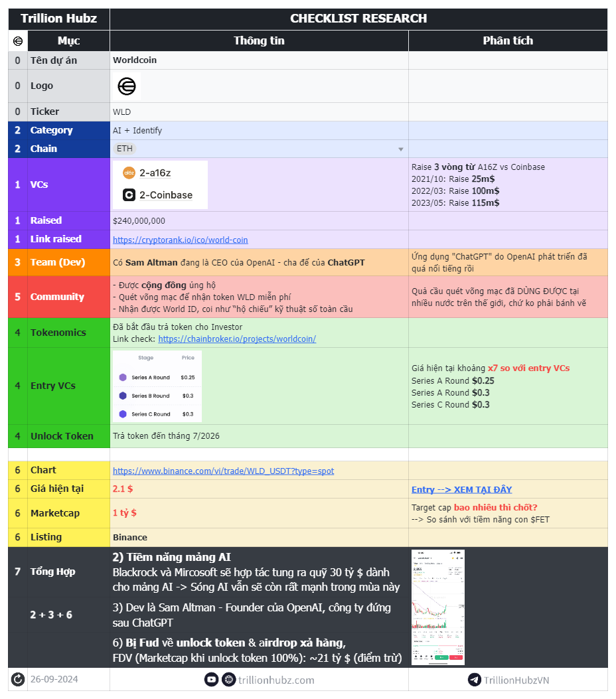
Task: Select the Community row label
Action: pos(68,297)
